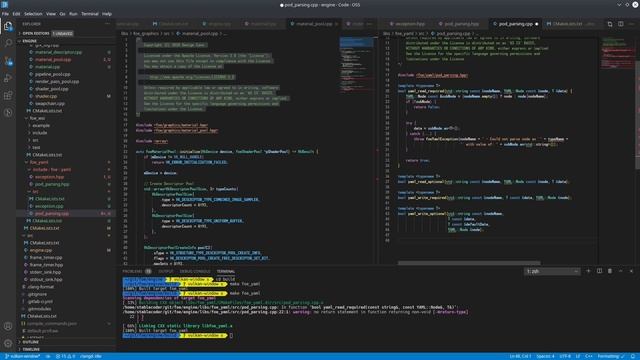Image resolution: width=640 pixels, height=360 pixels.
Task: Click the vulkan-window branch indicator
Action: coord(22,356)
